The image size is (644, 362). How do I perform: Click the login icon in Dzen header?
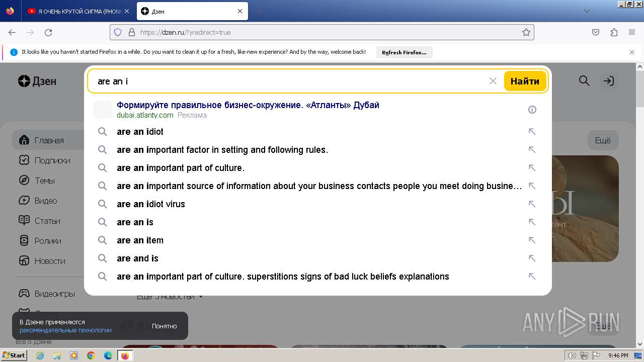pyautogui.click(x=609, y=81)
